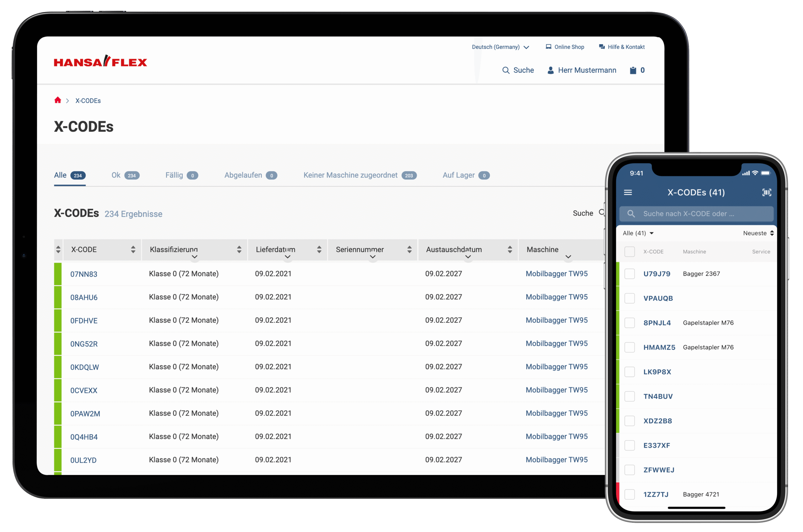Viewport: 803px width, 532px height.
Task: Click the Online Shop laptop icon
Action: [548, 47]
